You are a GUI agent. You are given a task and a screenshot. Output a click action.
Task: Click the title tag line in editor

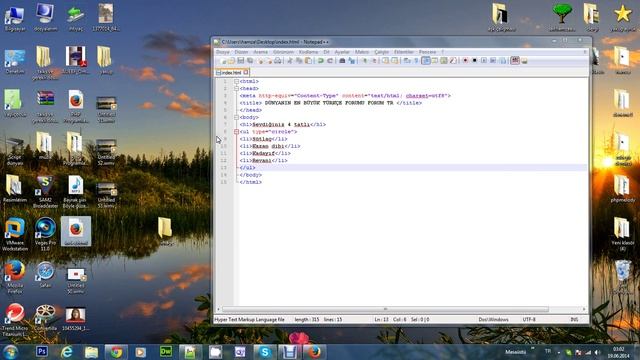(x=331, y=103)
